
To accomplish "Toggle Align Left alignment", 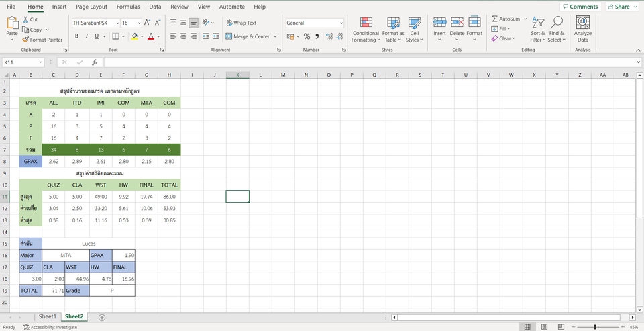I will (173, 36).
